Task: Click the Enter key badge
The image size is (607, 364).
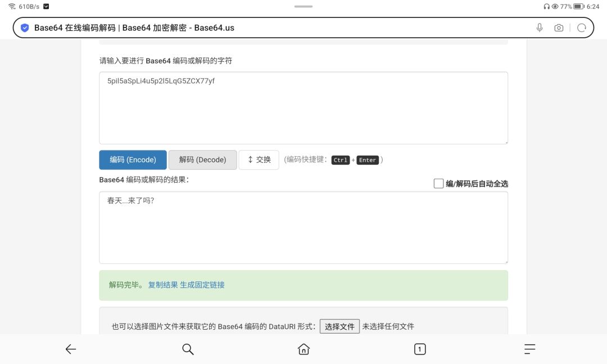Action: click(368, 160)
